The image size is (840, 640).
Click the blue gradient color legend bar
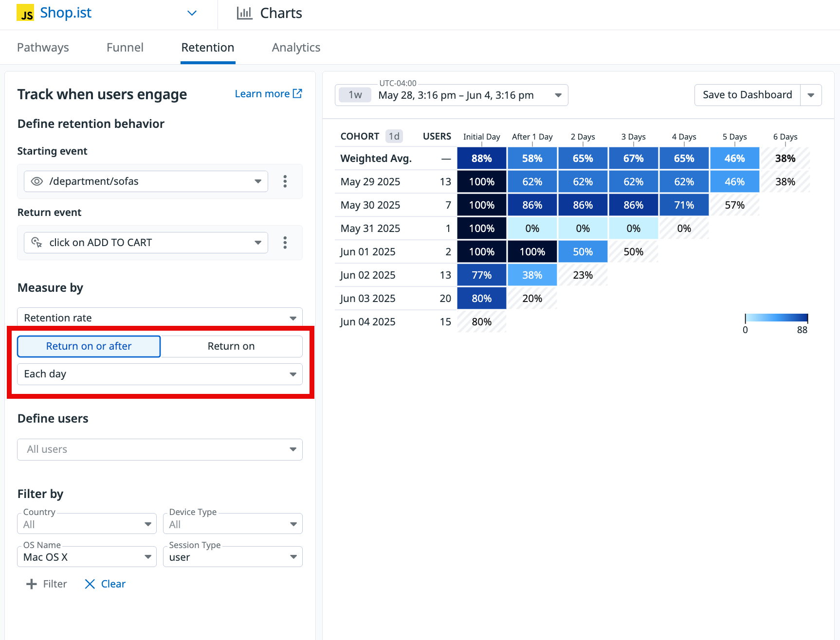coord(776,318)
